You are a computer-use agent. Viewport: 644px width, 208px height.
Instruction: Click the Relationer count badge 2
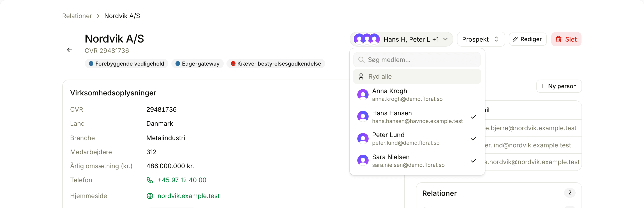point(570,193)
